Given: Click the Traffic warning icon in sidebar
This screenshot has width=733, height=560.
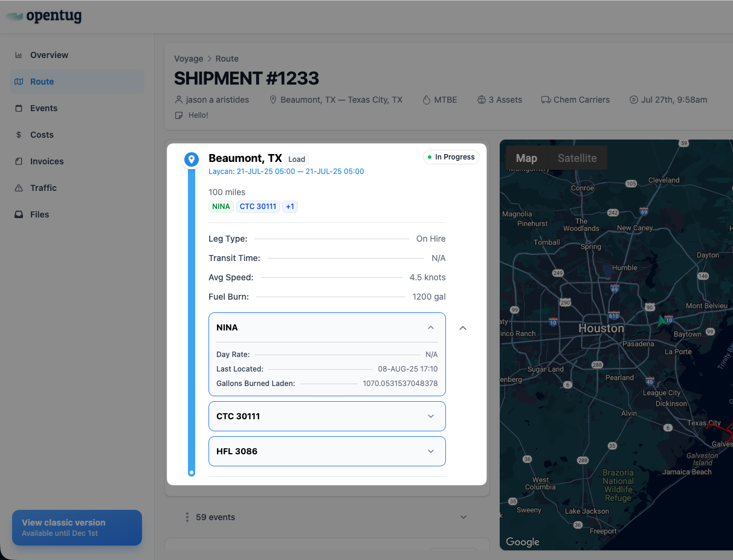Looking at the screenshot, I should 19,188.
